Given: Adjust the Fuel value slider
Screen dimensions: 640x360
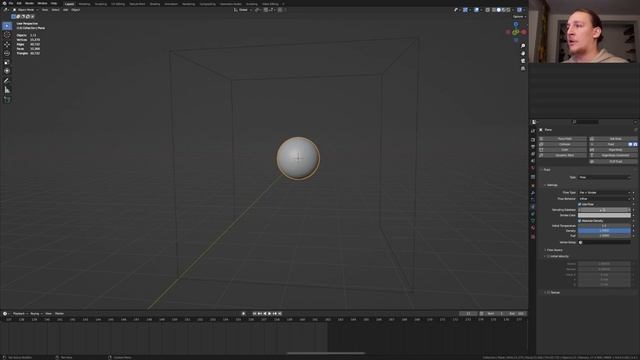Looking at the screenshot, I should point(604,236).
